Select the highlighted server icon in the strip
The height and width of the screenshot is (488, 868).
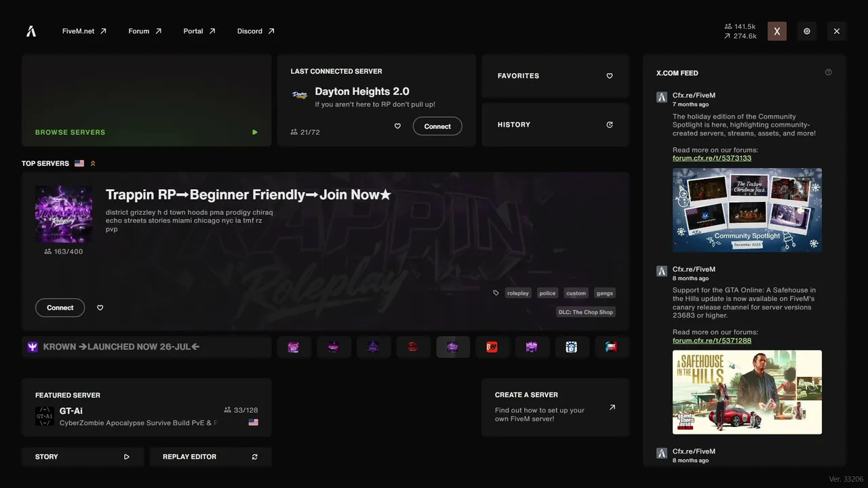pos(453,347)
